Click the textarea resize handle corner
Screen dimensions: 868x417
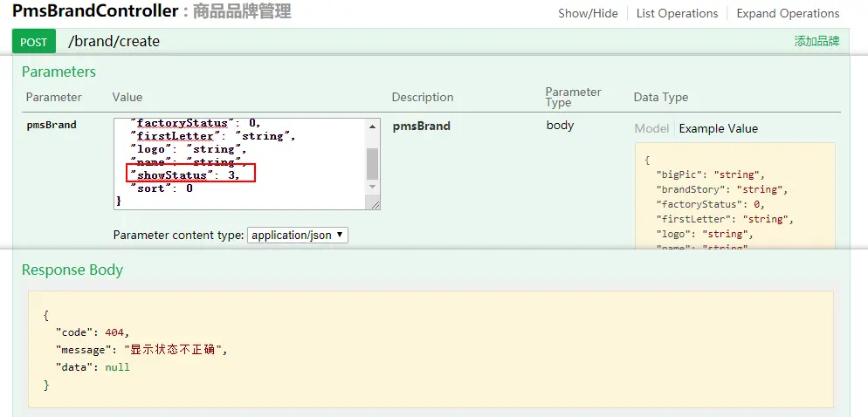(x=375, y=205)
